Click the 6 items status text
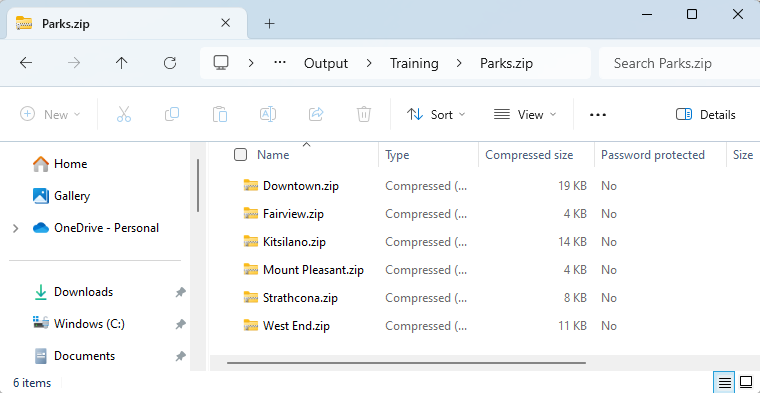The image size is (760, 393). point(32,383)
